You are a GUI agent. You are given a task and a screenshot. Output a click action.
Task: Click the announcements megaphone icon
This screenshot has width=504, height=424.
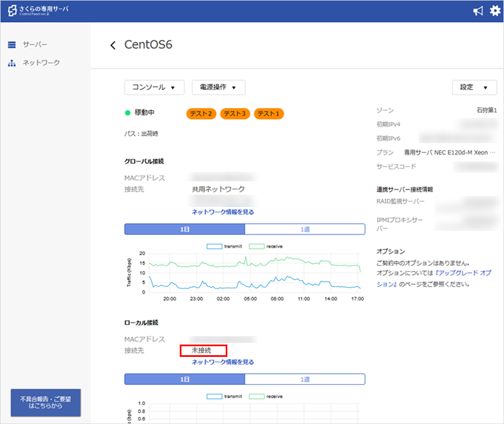(x=478, y=11)
